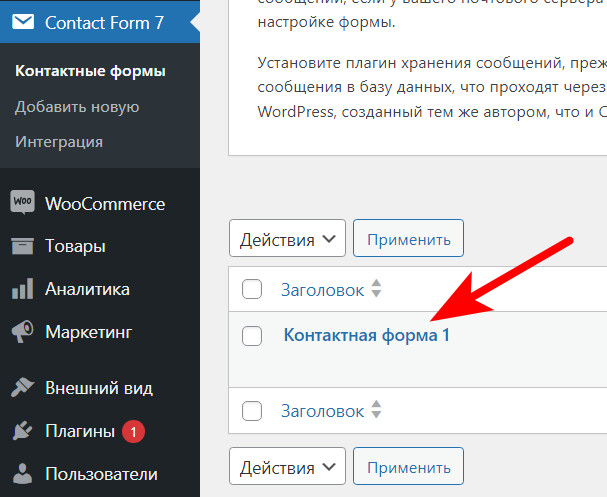
Task: Sort by top Заголовок arrows icon
Action: tap(376, 288)
